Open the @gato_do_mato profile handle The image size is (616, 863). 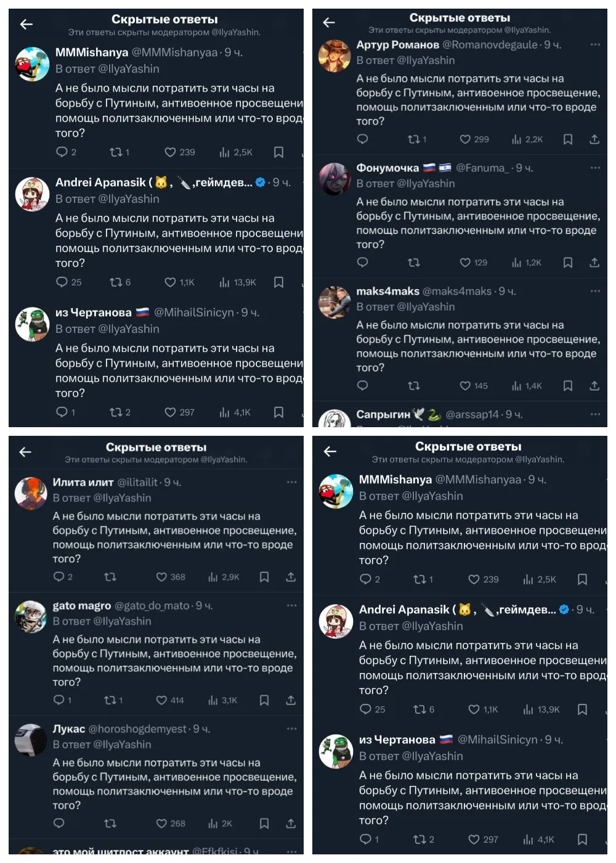pyautogui.click(x=152, y=606)
